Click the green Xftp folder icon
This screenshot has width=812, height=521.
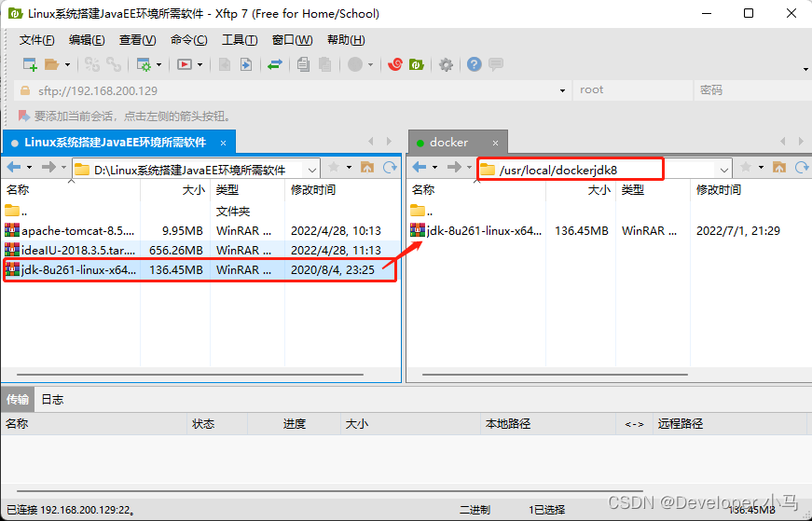pyautogui.click(x=417, y=64)
